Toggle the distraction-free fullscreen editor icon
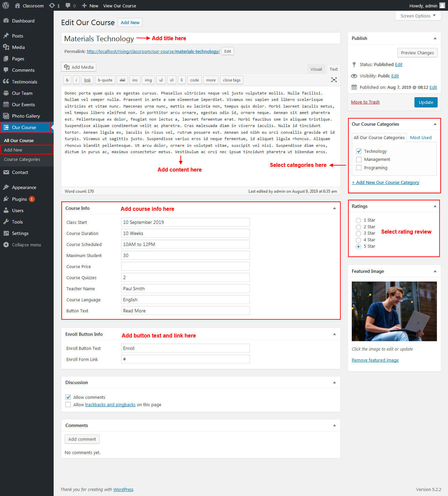The width and height of the screenshot is (448, 496). (334, 80)
